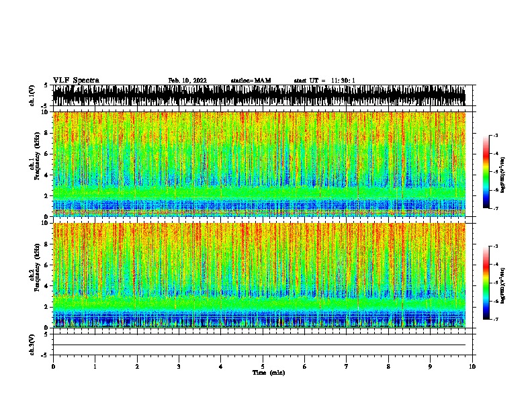Image resolution: width=532 pixels, height=411 pixels.
Task: Click the time axis tick label "2"
Action: 137,367
